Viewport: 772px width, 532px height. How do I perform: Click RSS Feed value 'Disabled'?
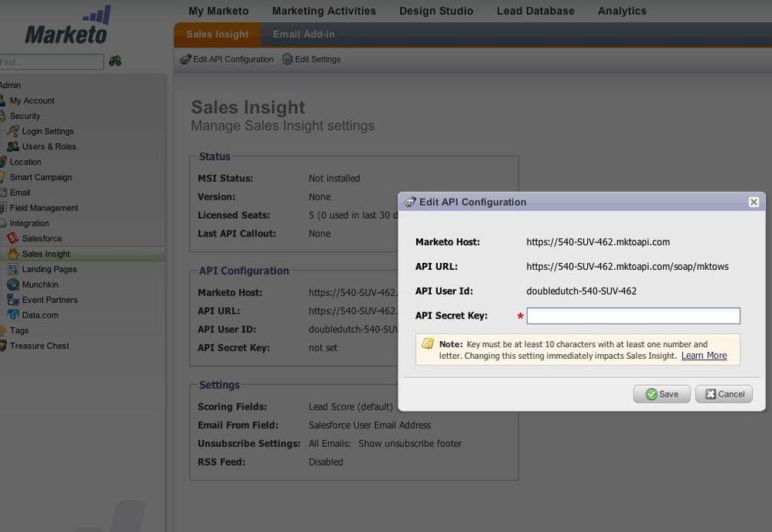pyautogui.click(x=326, y=462)
